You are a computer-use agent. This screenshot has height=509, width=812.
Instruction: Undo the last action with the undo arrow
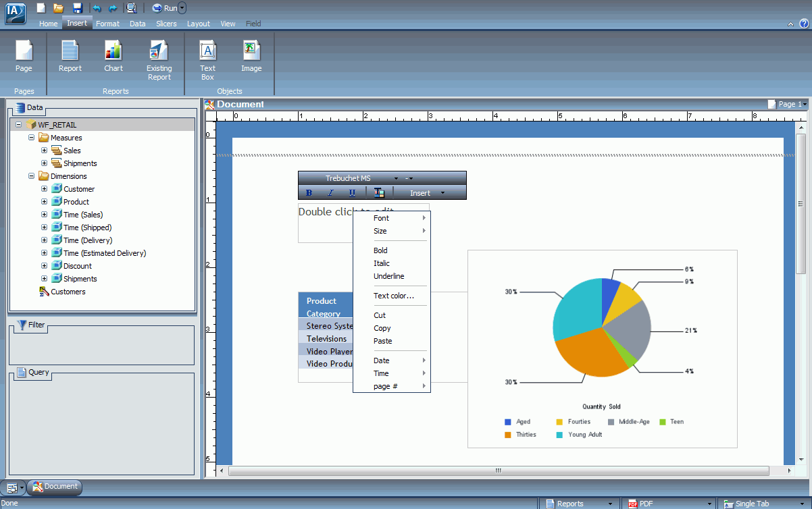[97, 8]
